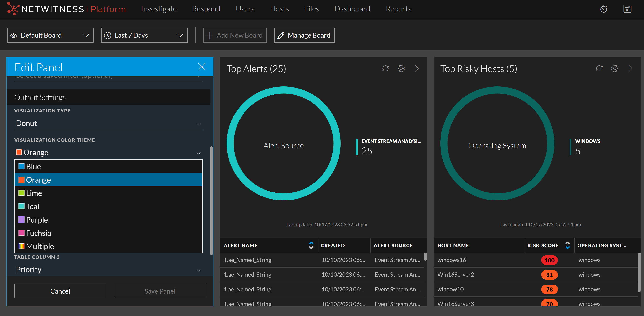Open the Default Board dropdown
This screenshot has height=316, width=644.
coord(50,35)
